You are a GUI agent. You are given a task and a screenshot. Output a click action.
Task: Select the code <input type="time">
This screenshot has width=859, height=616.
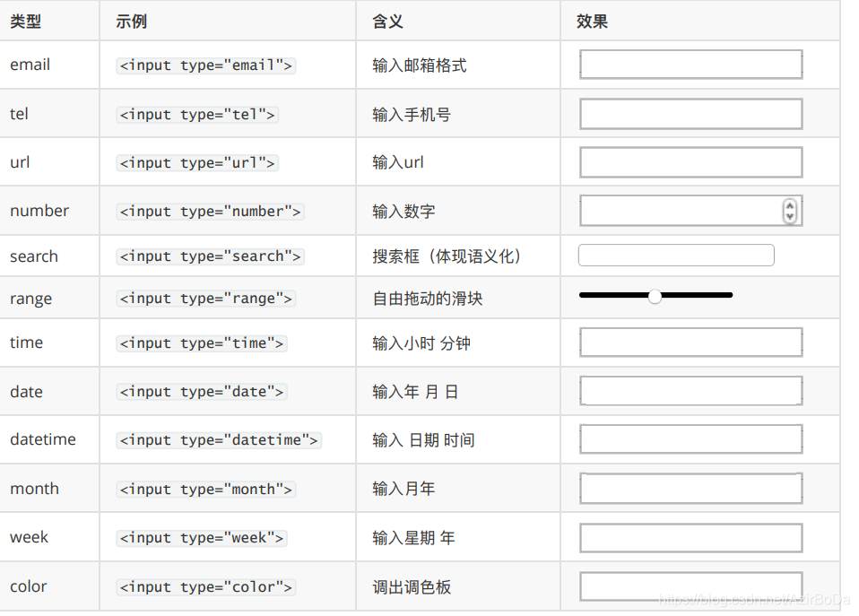tap(202, 343)
